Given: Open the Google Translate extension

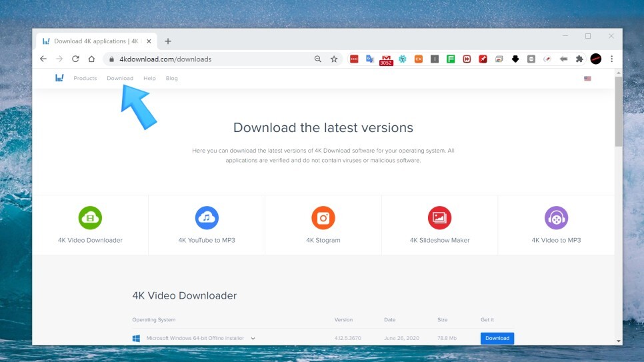Looking at the screenshot, I should (370, 59).
